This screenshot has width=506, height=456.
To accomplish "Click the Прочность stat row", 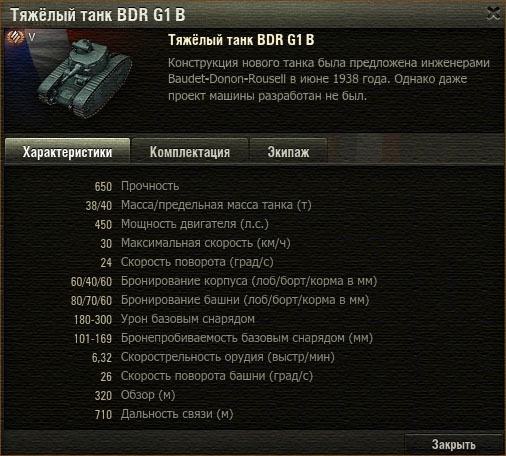I will [137, 186].
